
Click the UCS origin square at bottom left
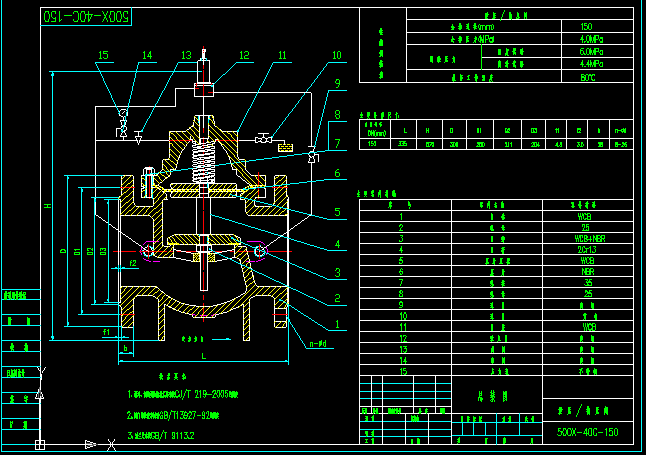(x=39, y=443)
